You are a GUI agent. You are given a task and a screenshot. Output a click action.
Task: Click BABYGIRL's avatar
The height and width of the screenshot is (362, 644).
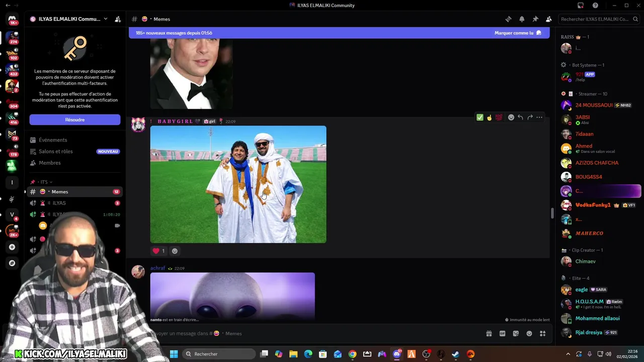point(138,125)
